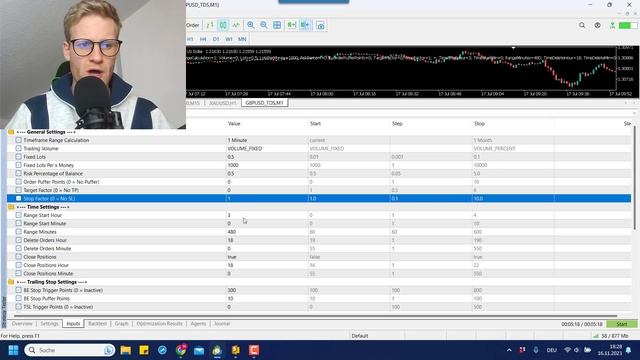Click the Trailing Stop Settings folder icon
This screenshot has width=640, height=360.
pyautogui.click(x=11, y=282)
